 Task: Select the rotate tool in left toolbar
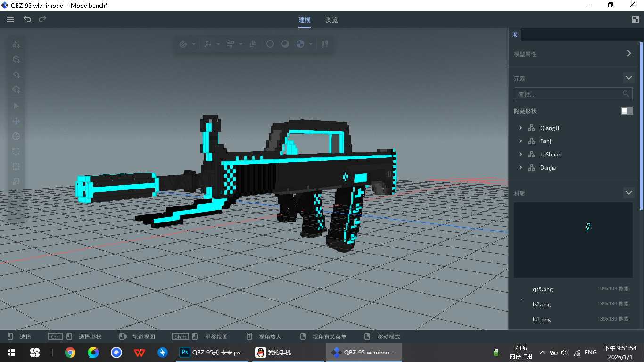coord(16,151)
